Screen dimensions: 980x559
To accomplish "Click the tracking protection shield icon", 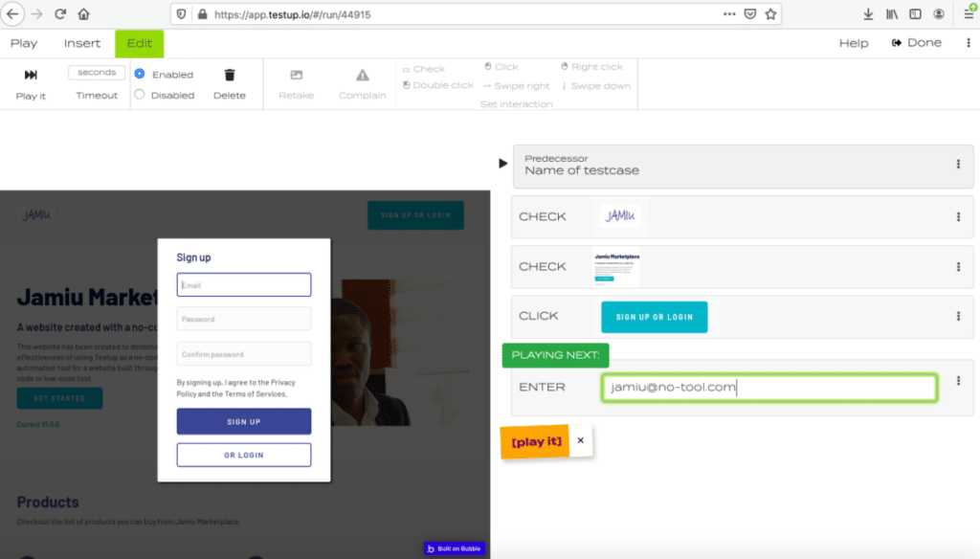I will point(181,14).
